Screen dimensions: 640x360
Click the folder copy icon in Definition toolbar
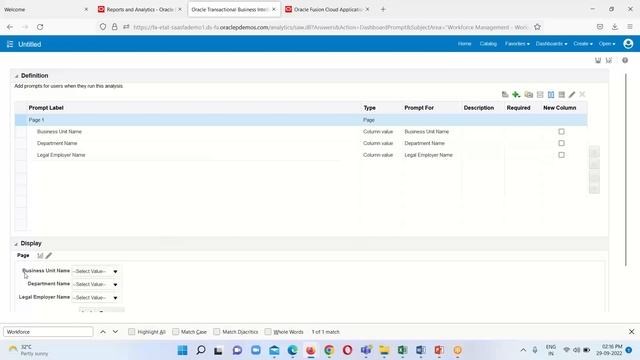[529, 95]
